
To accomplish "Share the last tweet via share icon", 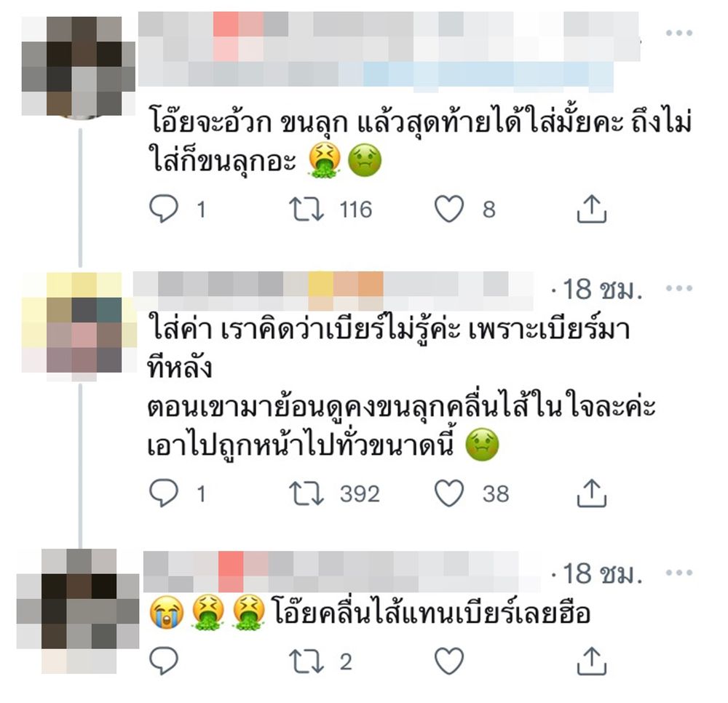I will click(591, 661).
